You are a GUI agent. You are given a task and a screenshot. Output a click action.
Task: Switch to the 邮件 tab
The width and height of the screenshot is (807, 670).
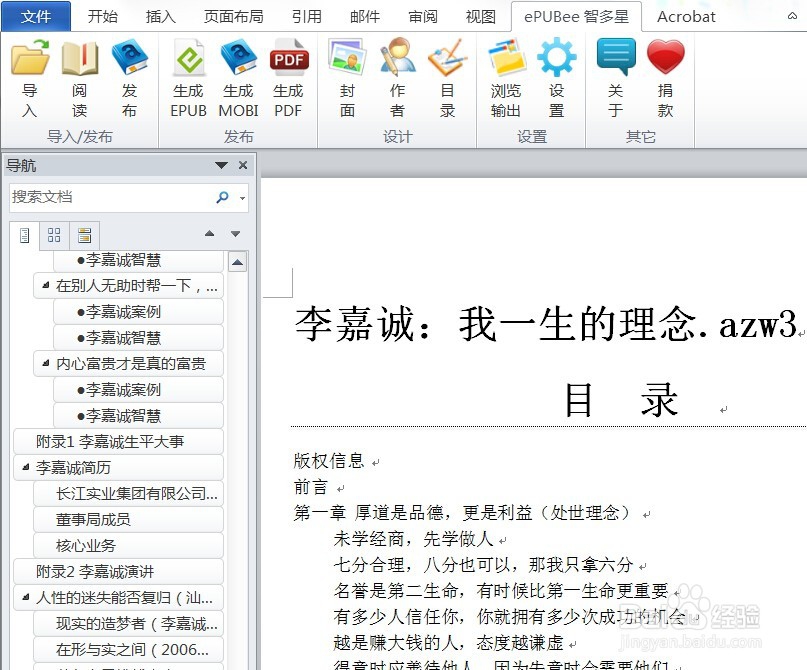coord(365,16)
